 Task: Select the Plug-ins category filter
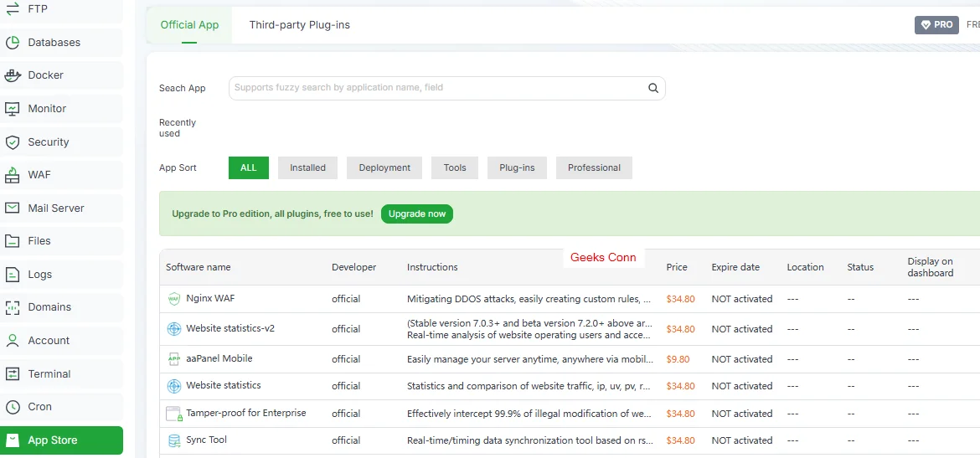[x=517, y=167]
